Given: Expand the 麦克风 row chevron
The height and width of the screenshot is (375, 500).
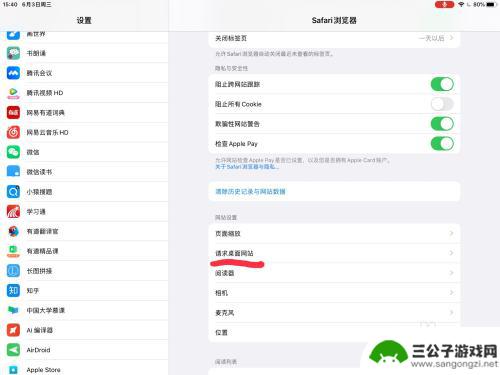Looking at the screenshot, I should tap(451, 312).
